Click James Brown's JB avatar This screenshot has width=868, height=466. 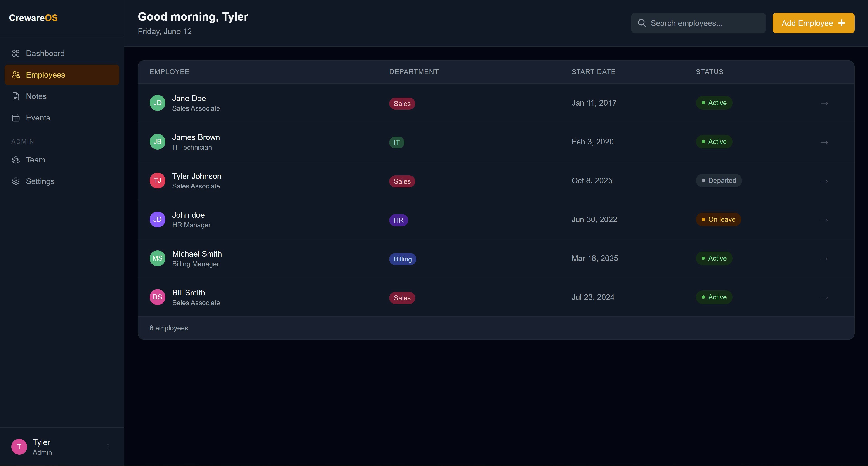click(157, 142)
